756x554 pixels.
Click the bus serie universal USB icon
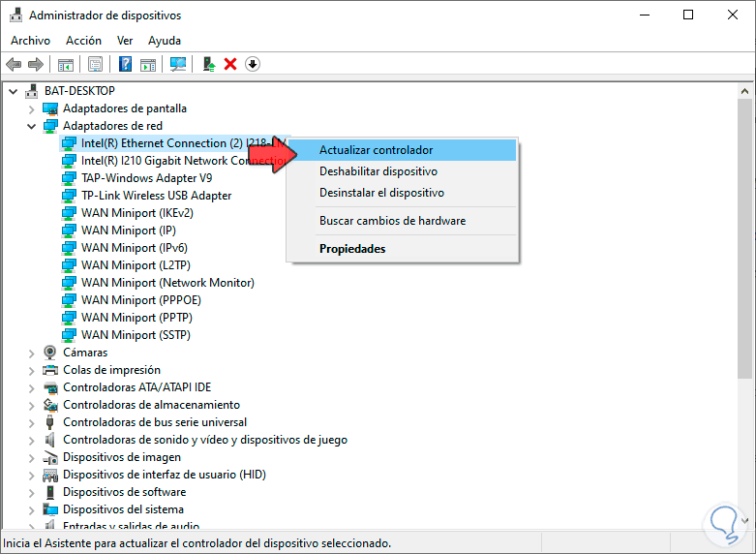(x=49, y=422)
